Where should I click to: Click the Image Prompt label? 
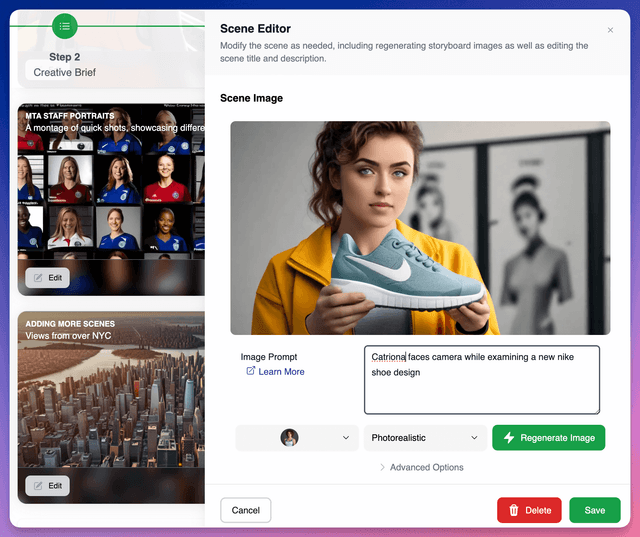[x=269, y=357]
